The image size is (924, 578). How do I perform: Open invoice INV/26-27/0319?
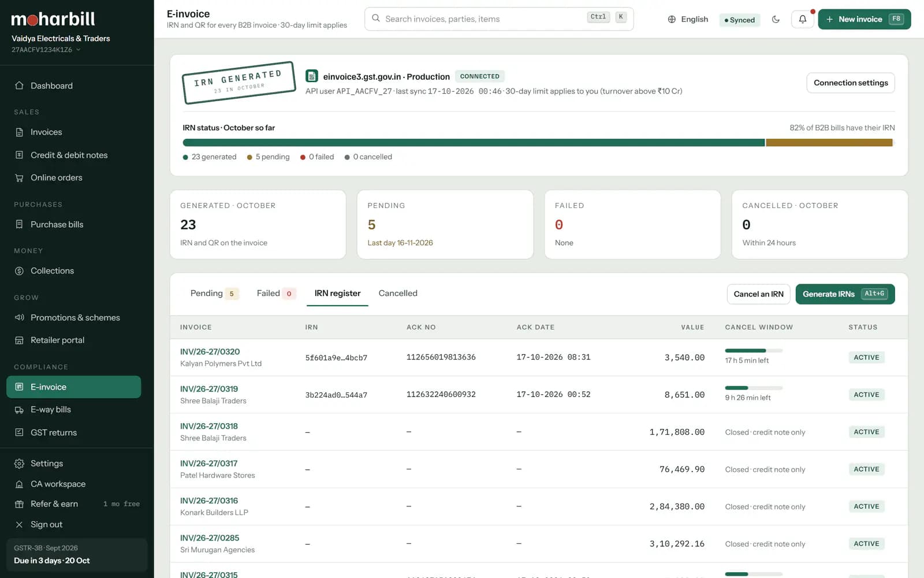pos(209,389)
